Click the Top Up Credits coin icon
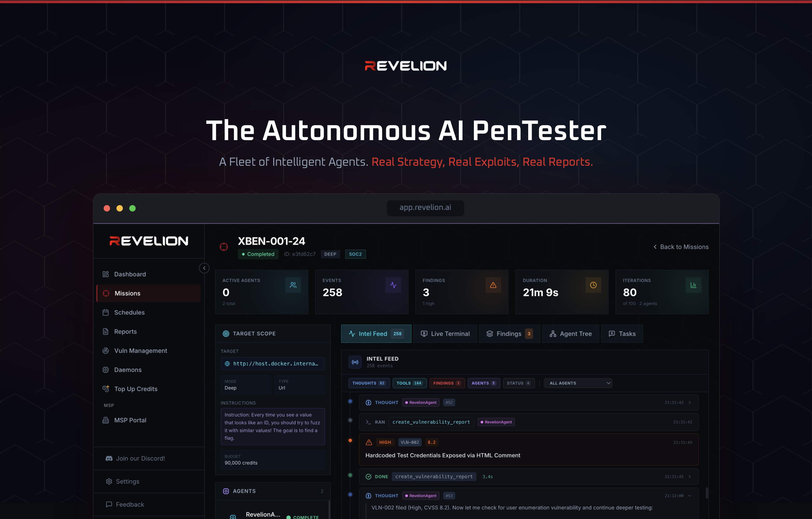 (x=106, y=388)
